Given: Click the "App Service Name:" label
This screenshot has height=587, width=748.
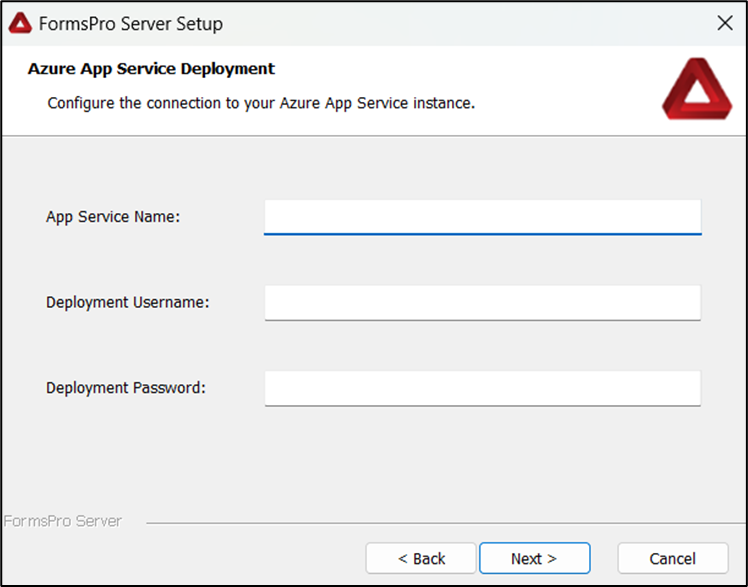Looking at the screenshot, I should [x=113, y=216].
